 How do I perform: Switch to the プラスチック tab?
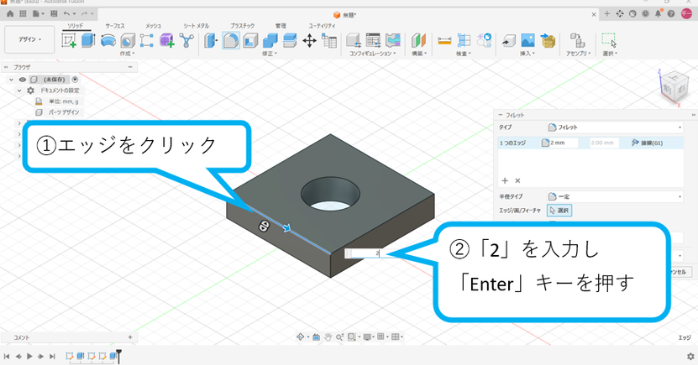coord(243,26)
